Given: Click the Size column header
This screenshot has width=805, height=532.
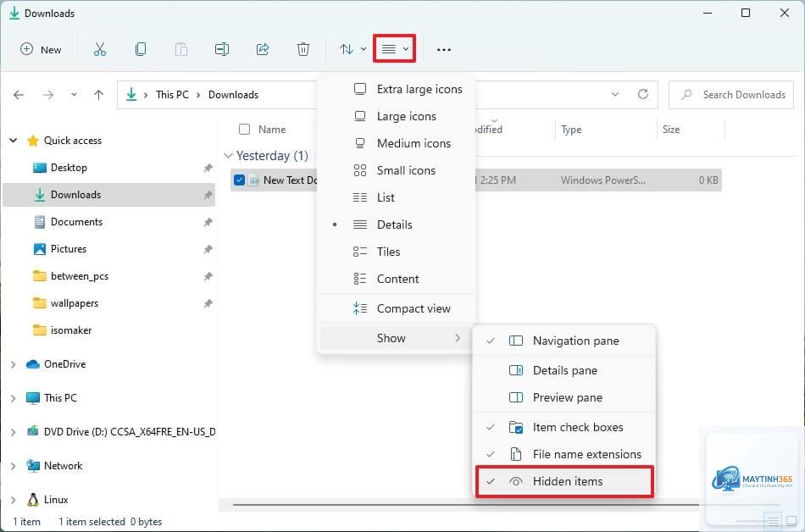Looking at the screenshot, I should pos(671,130).
